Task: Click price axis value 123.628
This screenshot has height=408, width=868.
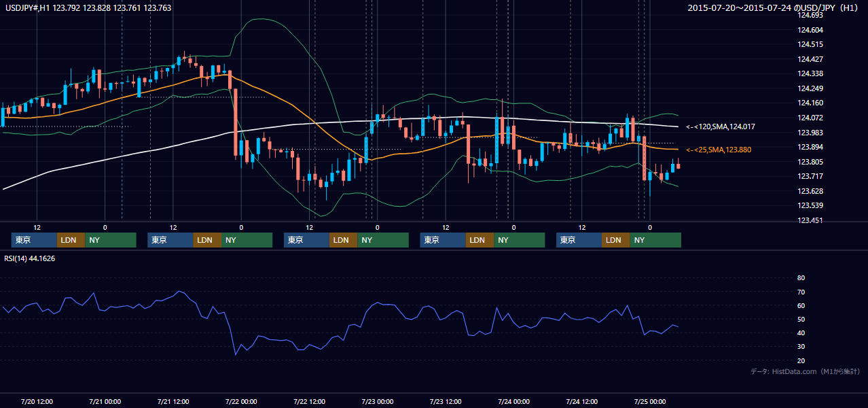Action: 810,191
